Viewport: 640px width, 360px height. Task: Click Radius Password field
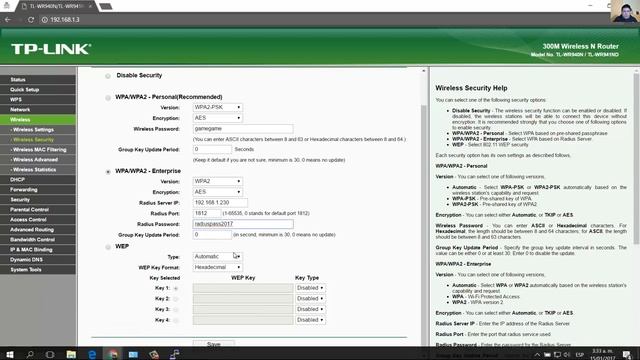click(243, 224)
